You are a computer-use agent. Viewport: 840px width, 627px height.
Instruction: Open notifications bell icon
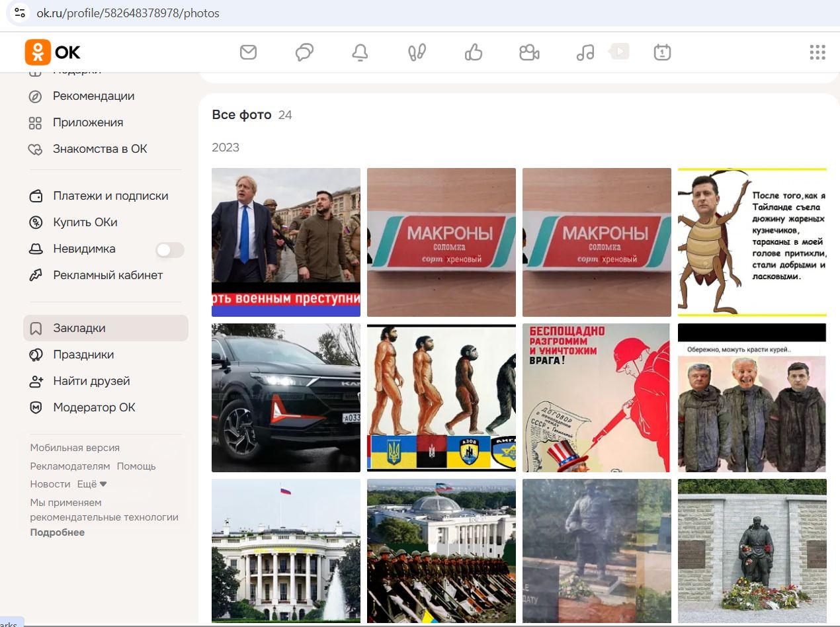pos(360,52)
